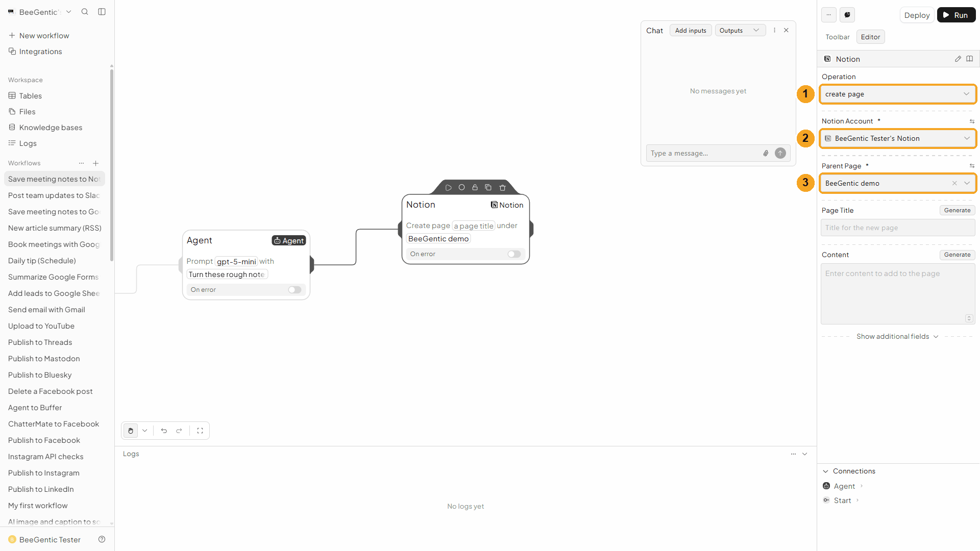Click the circle icon on Notion node toolbar

461,187
